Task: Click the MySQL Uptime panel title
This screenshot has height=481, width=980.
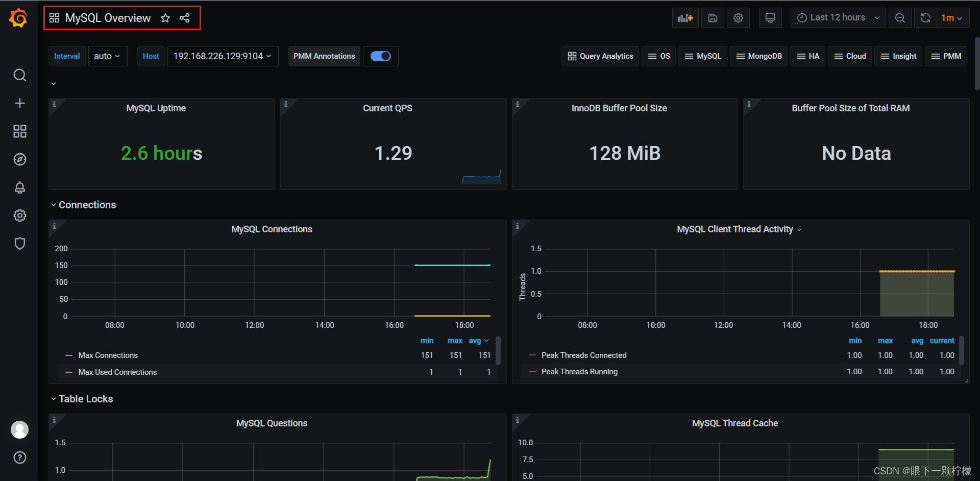Action: pyautogui.click(x=156, y=108)
